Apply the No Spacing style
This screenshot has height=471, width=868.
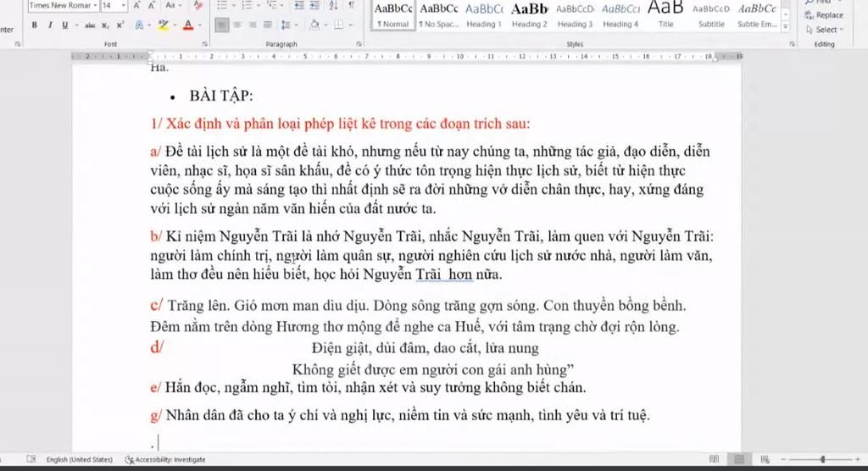(x=439, y=15)
